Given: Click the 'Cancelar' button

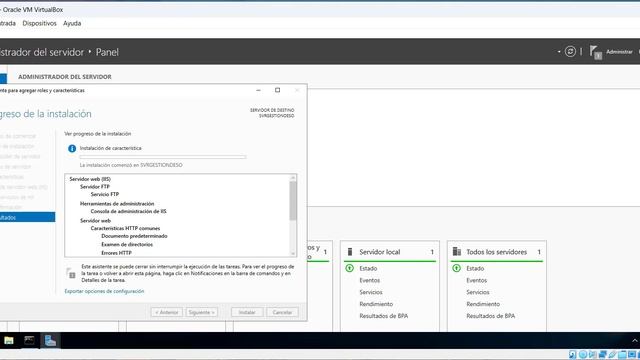Looking at the screenshot, I should (x=282, y=312).
